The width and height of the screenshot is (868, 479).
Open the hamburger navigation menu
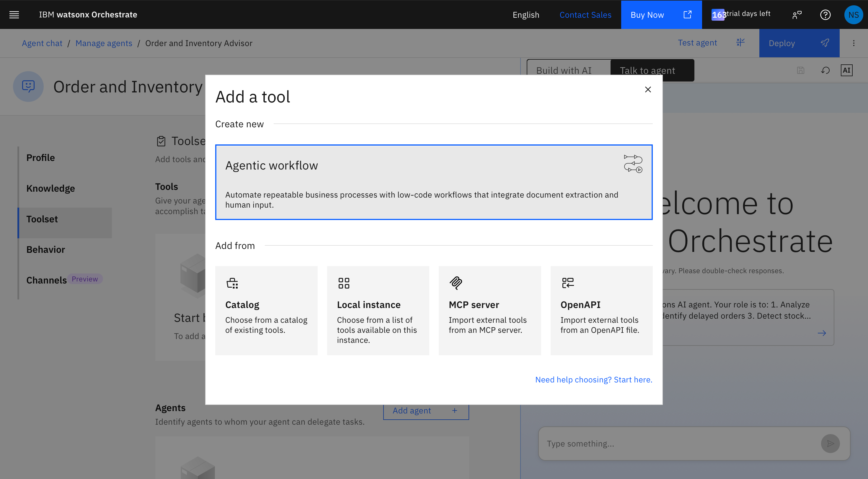coord(14,14)
